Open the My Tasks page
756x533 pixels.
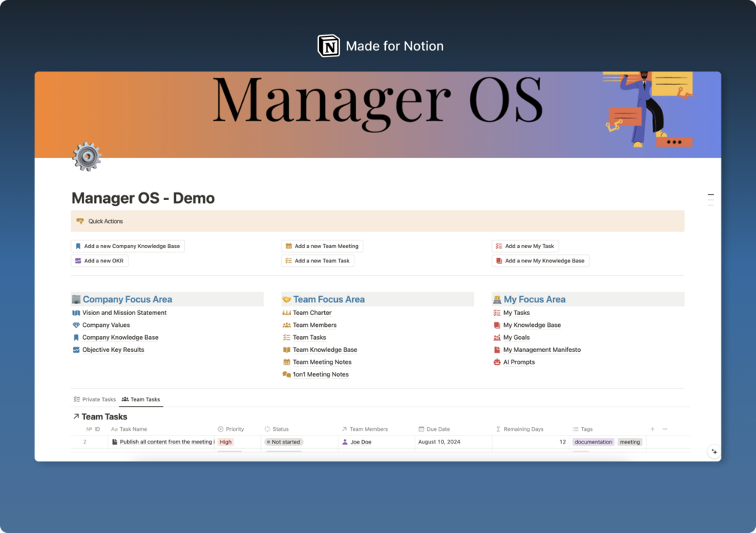(516, 313)
